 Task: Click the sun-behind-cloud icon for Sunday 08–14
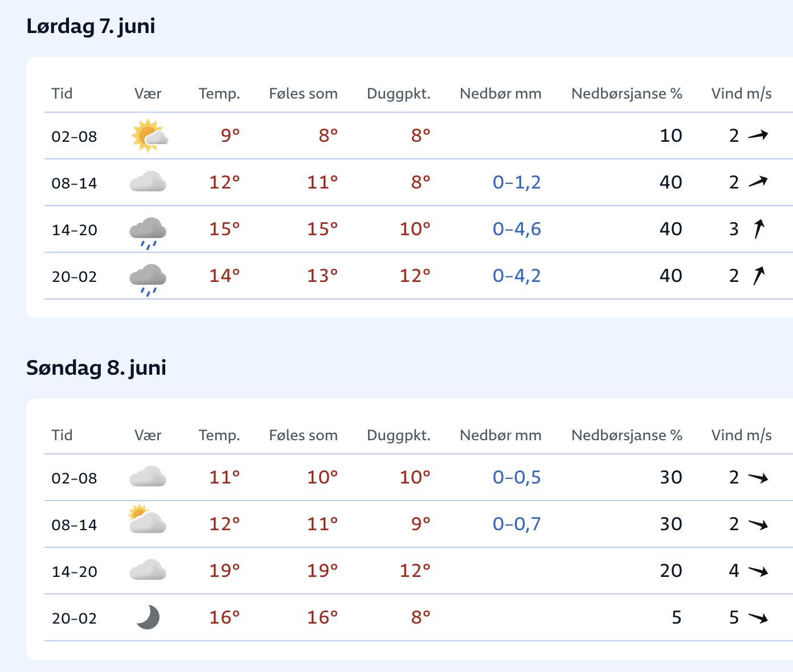[147, 519]
